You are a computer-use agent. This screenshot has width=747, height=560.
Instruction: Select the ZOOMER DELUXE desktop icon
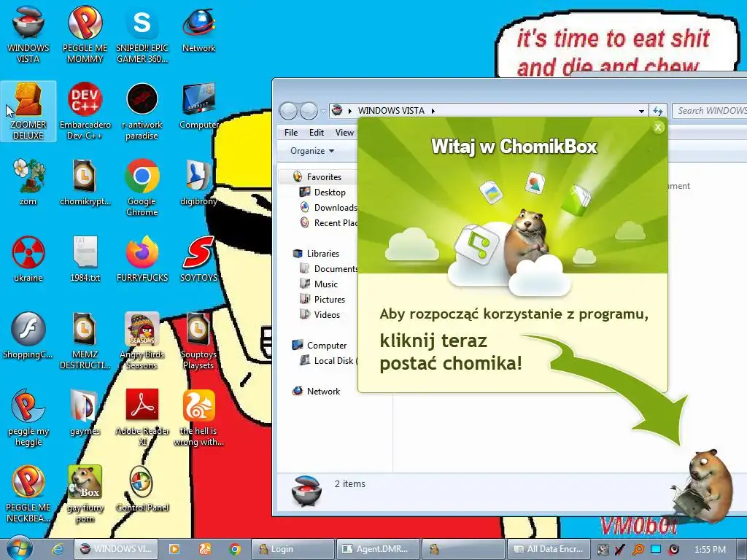pyautogui.click(x=28, y=111)
